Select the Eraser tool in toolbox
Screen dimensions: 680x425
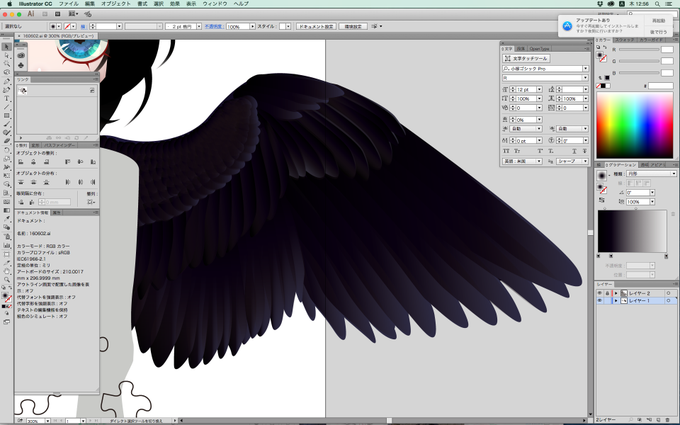click(7, 141)
